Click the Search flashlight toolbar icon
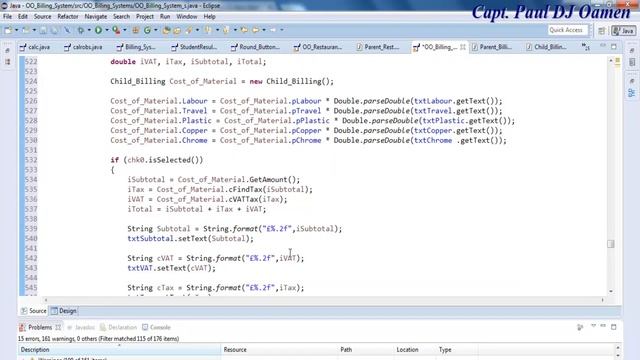The image size is (640, 360). tap(189, 30)
